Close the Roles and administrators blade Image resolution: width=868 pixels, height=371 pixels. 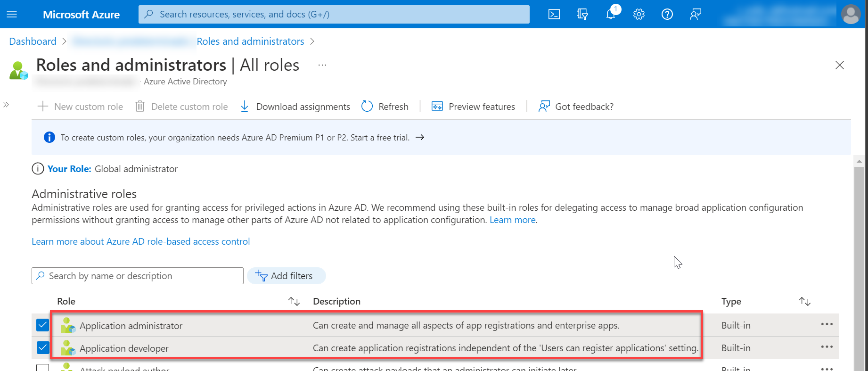[x=840, y=65]
